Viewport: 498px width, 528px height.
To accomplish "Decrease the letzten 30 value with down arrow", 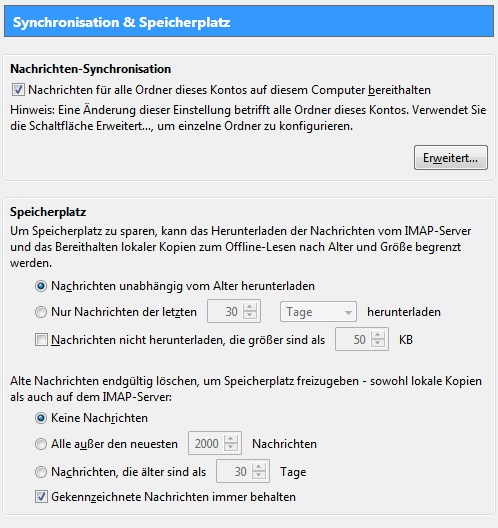I will [250, 316].
